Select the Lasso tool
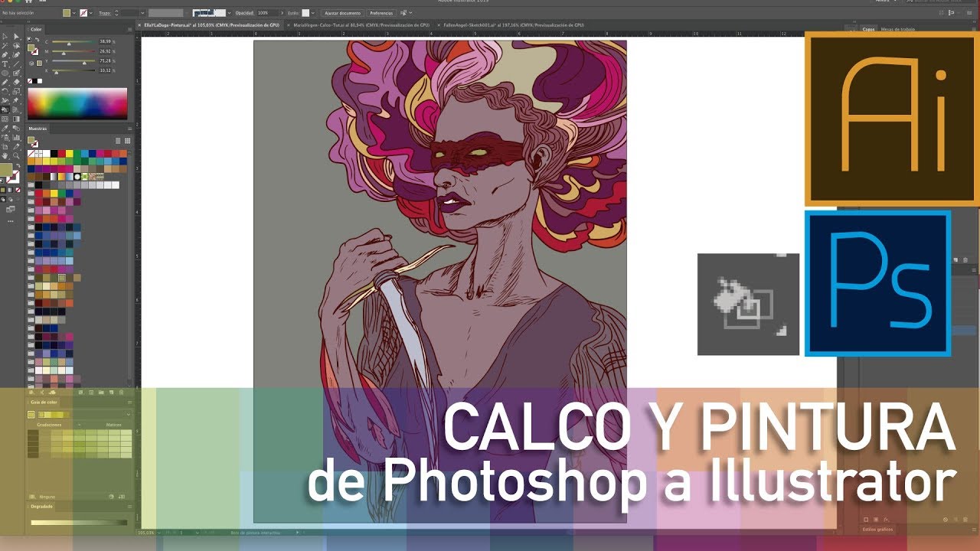This screenshot has height=551, width=980. point(16,46)
